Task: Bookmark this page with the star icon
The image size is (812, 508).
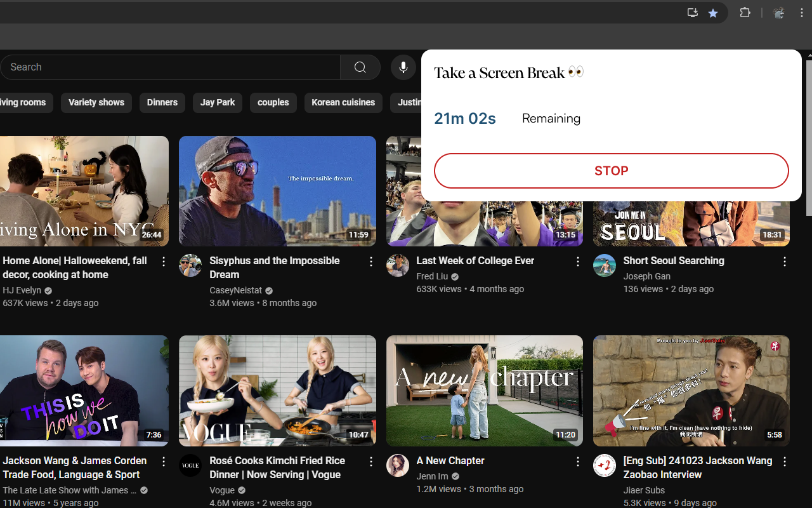Action: tap(713, 13)
